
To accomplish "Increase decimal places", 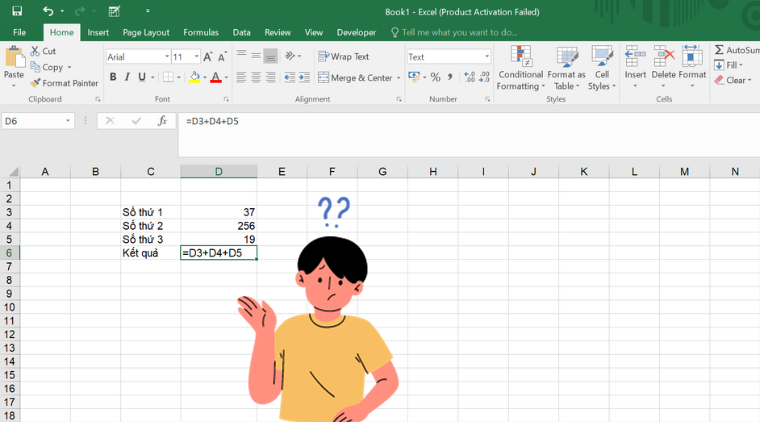I will coord(469,77).
